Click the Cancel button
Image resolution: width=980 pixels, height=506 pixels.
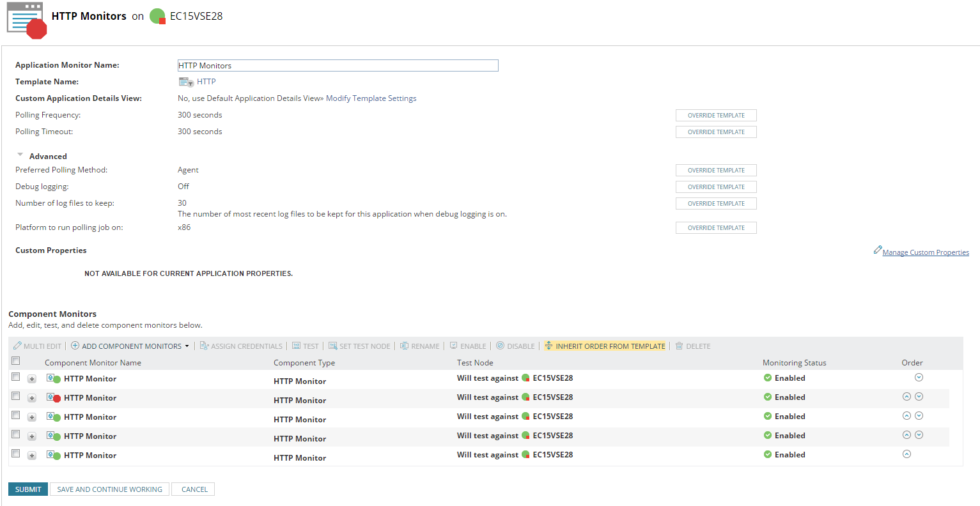tap(194, 489)
